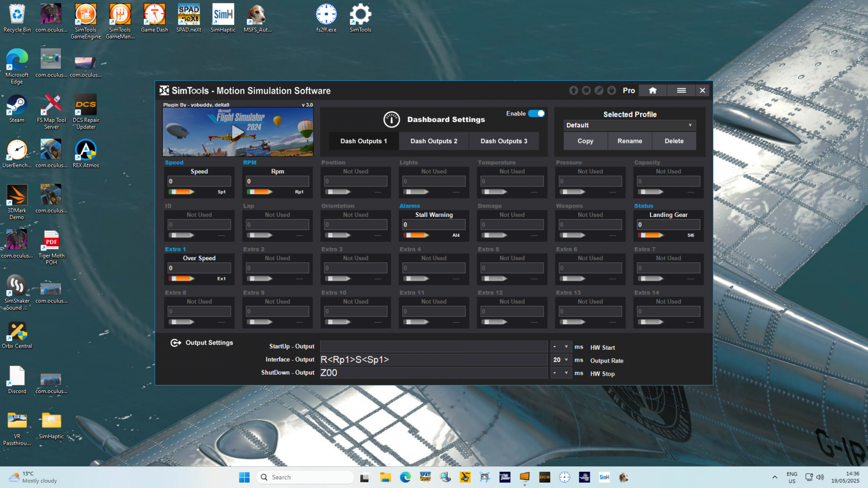Open SimH app from the taskbar
Screen dimensions: 868x488
(604, 477)
